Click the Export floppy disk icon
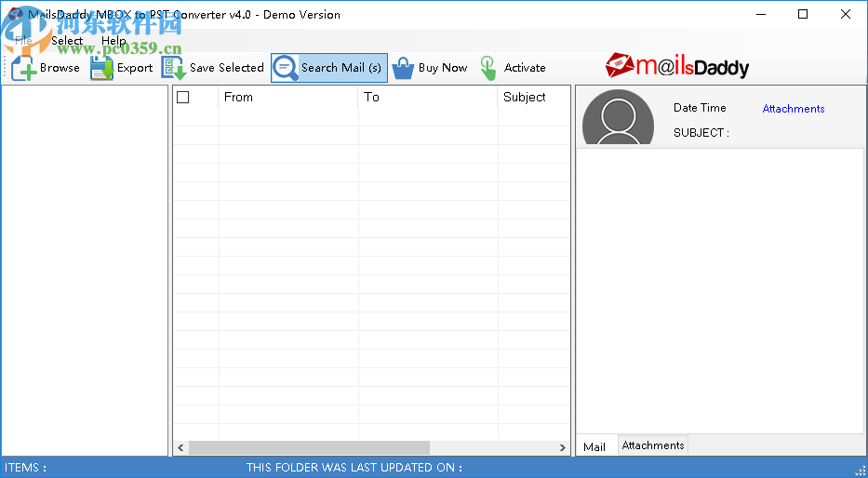 [101, 68]
